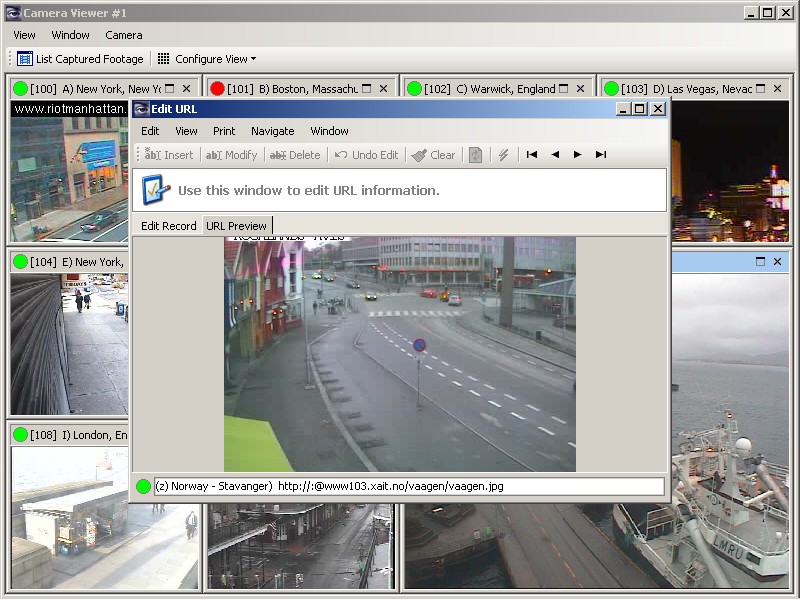This screenshot has width=800, height=600.
Task: Click the Stavanger URL text field
Action: [x=410, y=487]
